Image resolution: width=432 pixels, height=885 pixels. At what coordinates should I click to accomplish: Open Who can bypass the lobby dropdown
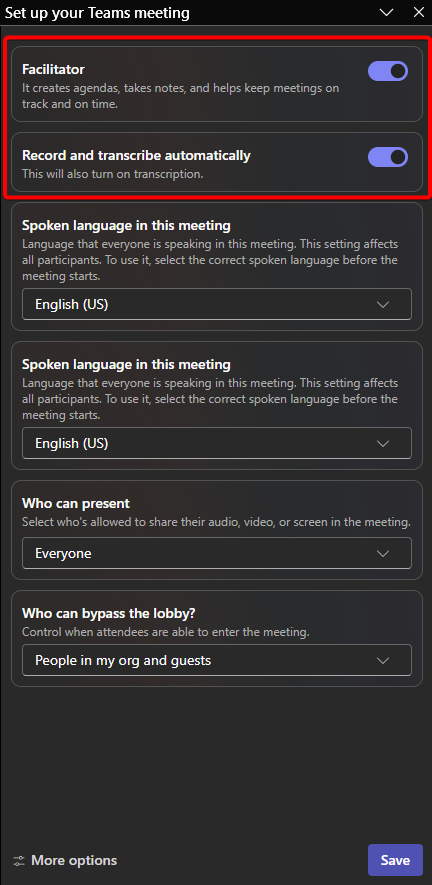point(217,660)
